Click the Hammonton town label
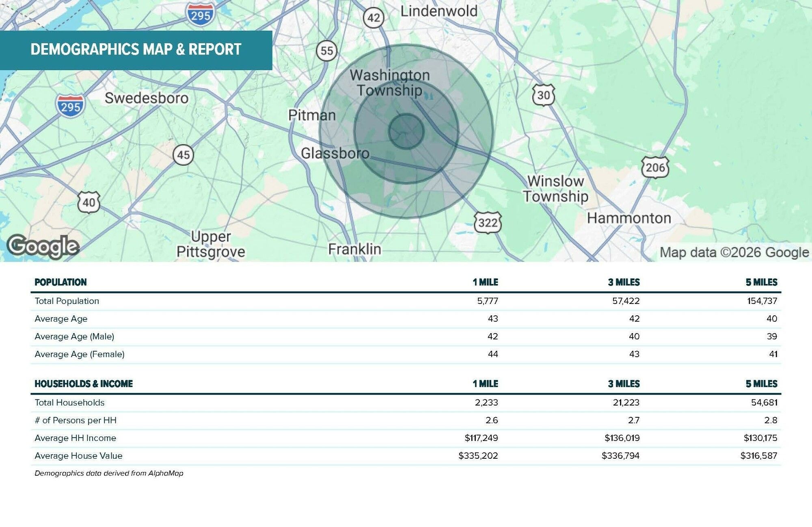812x527 pixels. (628, 218)
